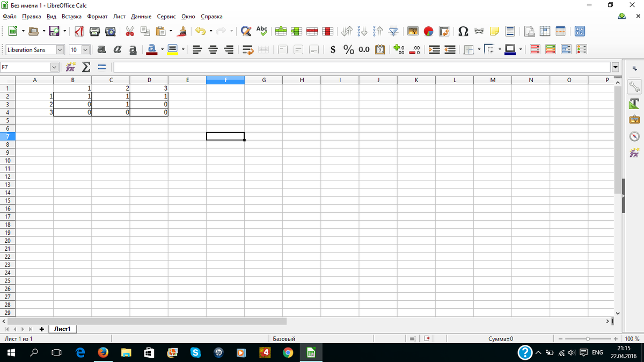Open the Function Wizard
The image size is (644, 362).
point(71,67)
